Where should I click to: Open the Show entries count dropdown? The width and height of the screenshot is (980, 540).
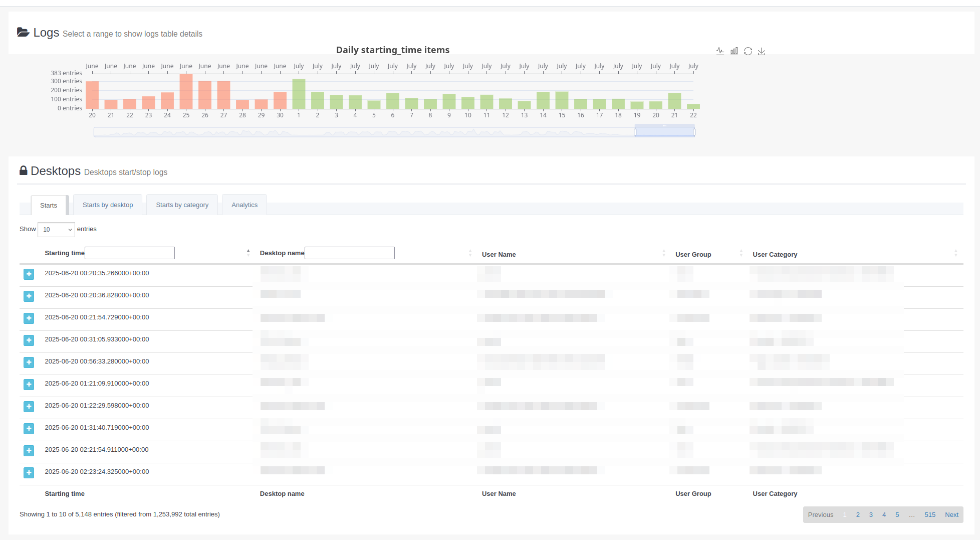point(56,230)
